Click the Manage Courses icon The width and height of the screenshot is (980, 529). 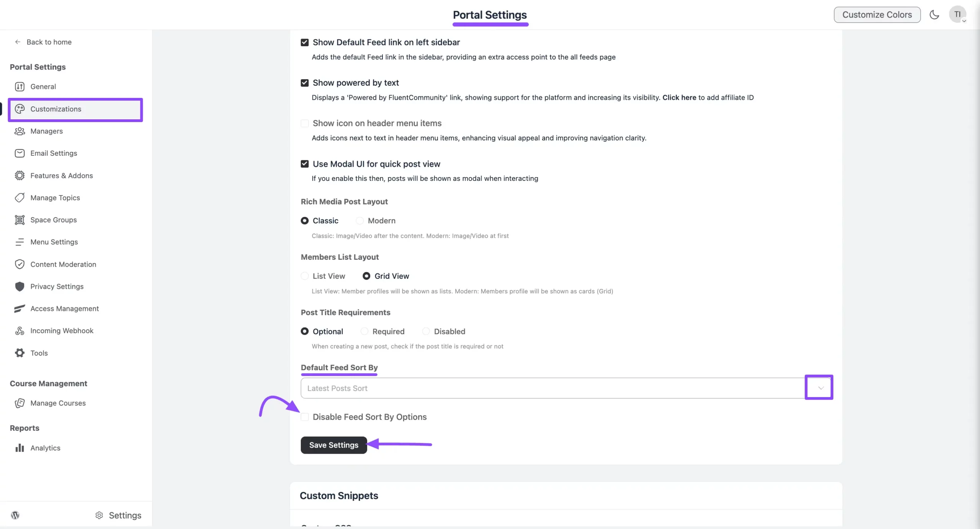pos(20,403)
